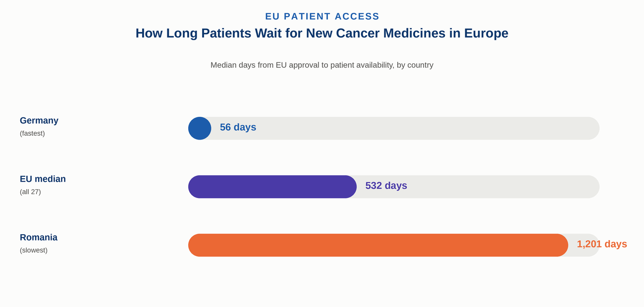
Task: Click the EU median row label
Action: click(43, 179)
